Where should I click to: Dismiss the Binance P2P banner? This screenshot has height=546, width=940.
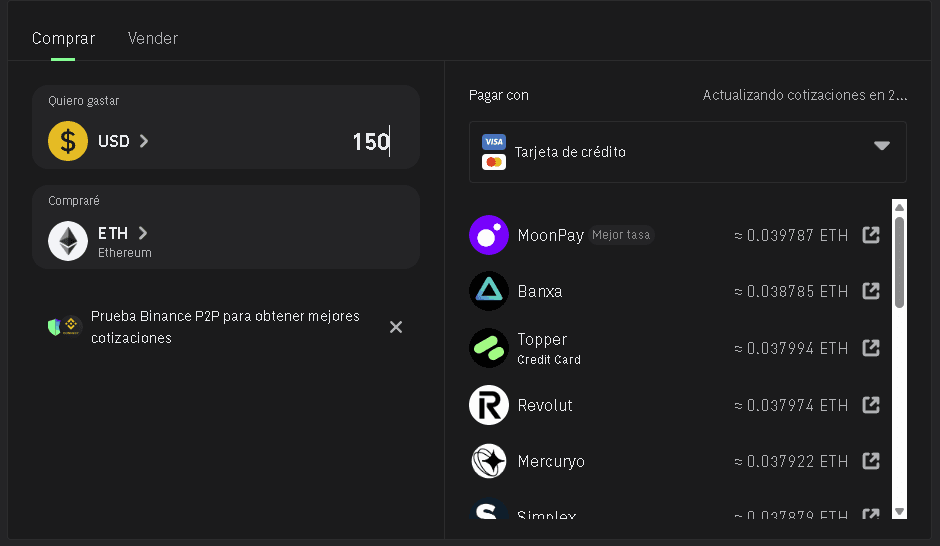396,327
